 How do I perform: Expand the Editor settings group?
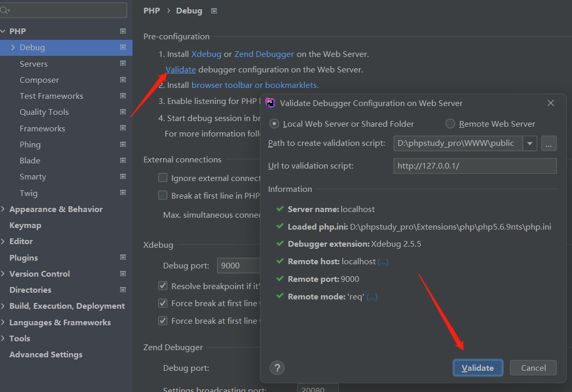click(3, 241)
